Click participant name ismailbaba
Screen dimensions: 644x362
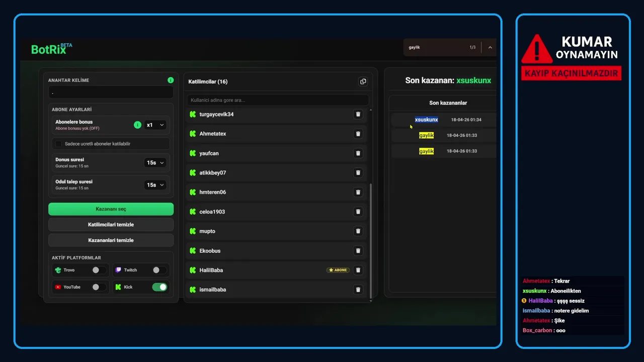click(212, 290)
